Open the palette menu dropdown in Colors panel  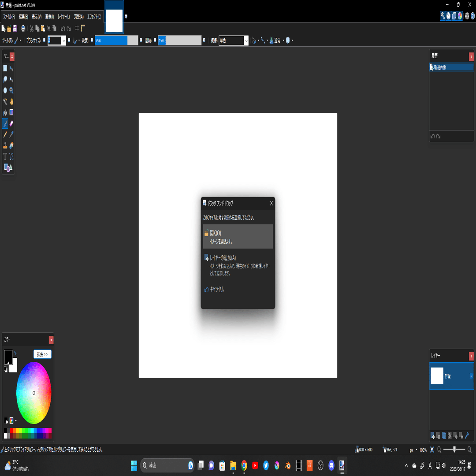13,420
